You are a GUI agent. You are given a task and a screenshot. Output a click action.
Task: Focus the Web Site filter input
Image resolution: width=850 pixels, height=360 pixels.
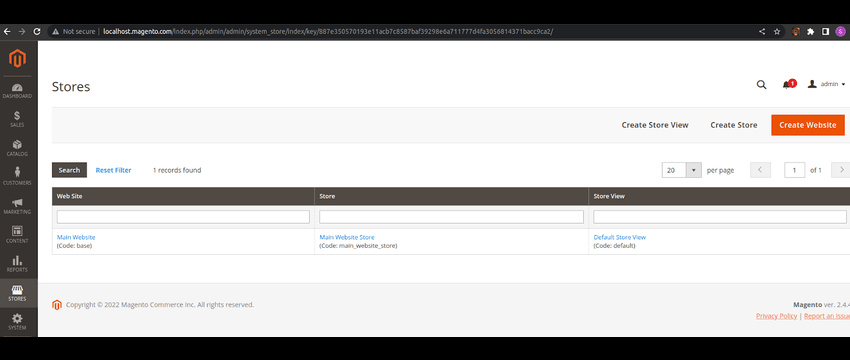point(183,217)
